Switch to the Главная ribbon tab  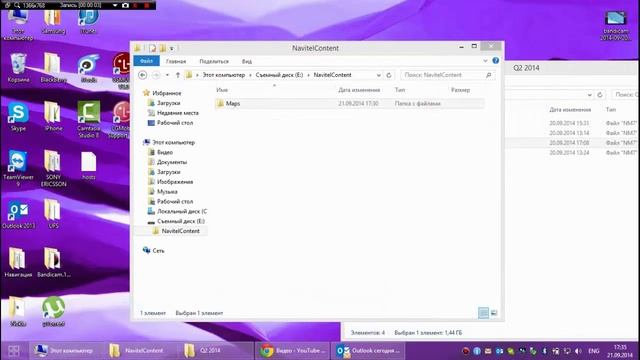[x=176, y=61]
